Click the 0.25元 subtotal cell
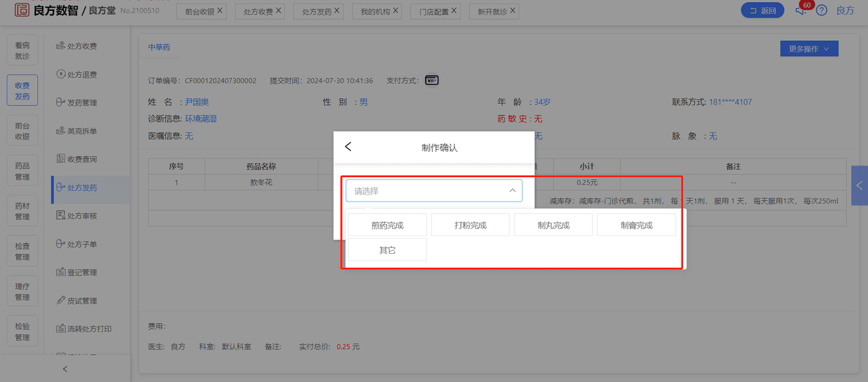Image resolution: width=868 pixels, height=382 pixels. click(x=587, y=182)
